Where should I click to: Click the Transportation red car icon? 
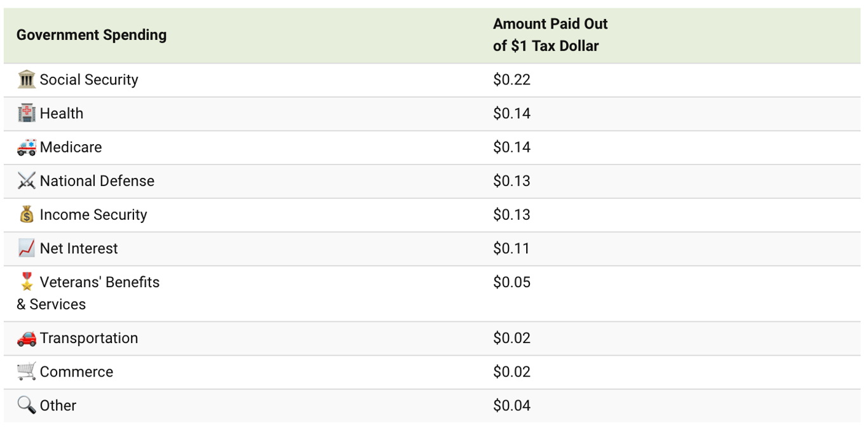pyautogui.click(x=27, y=338)
